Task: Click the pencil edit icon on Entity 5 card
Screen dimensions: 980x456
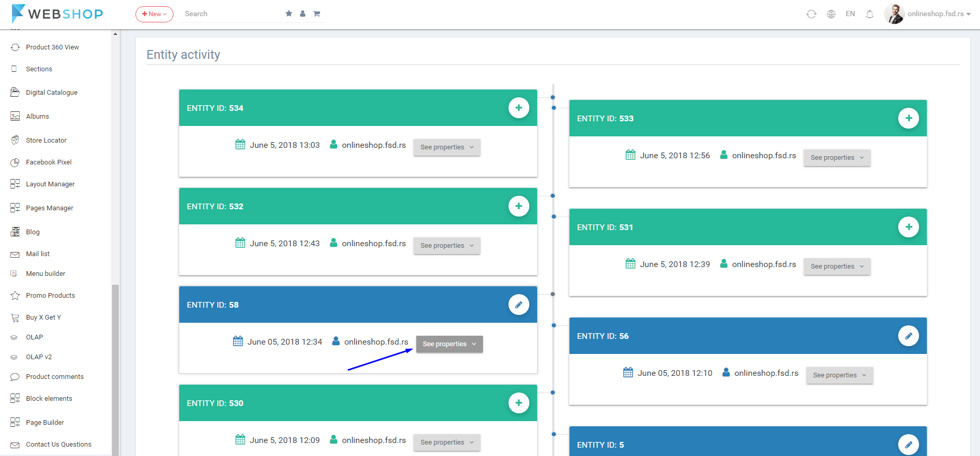Action: [908, 445]
